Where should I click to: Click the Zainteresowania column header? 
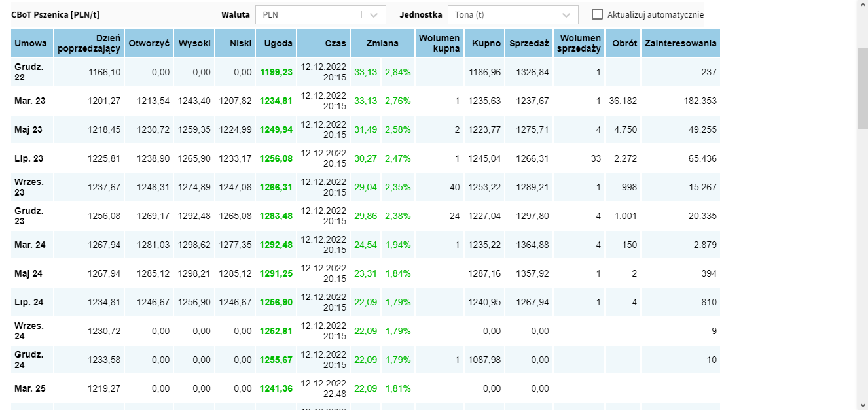(x=680, y=44)
